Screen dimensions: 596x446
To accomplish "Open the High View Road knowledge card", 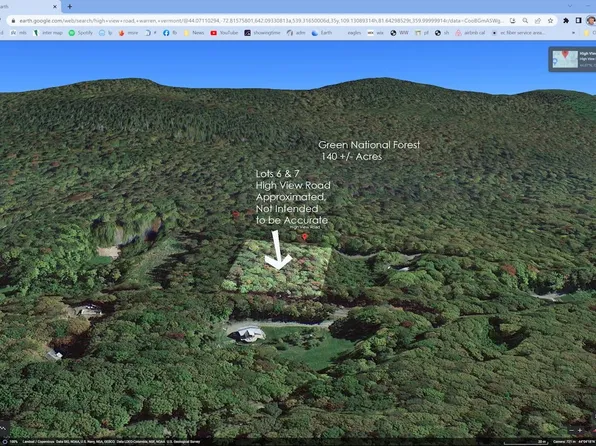I will [572, 59].
